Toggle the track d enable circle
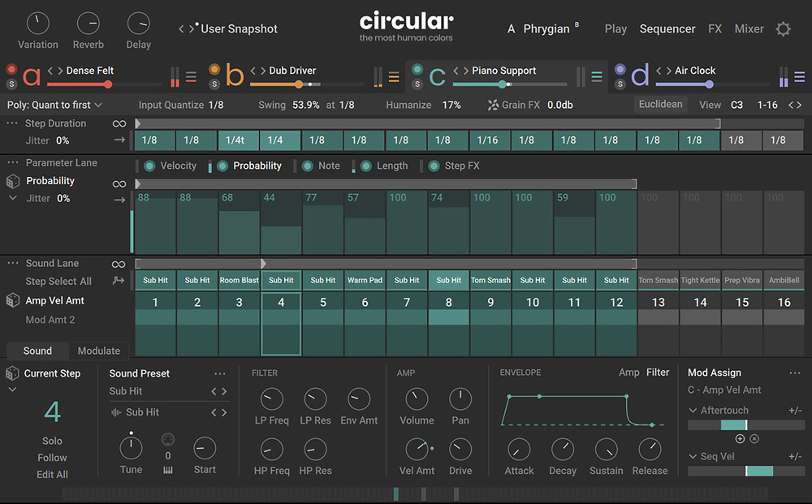Image resolution: width=812 pixels, height=504 pixels. tap(620, 70)
